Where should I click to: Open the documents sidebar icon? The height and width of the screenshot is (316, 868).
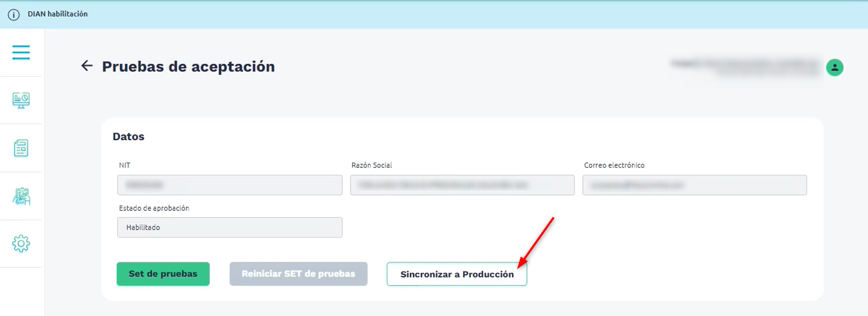point(21,148)
